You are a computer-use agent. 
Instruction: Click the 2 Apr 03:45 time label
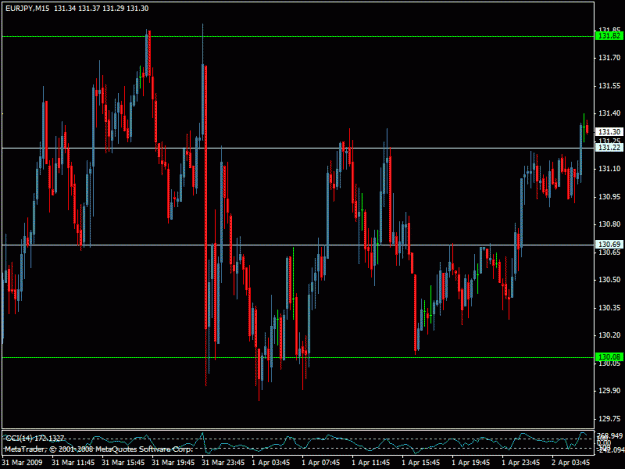[571, 463]
